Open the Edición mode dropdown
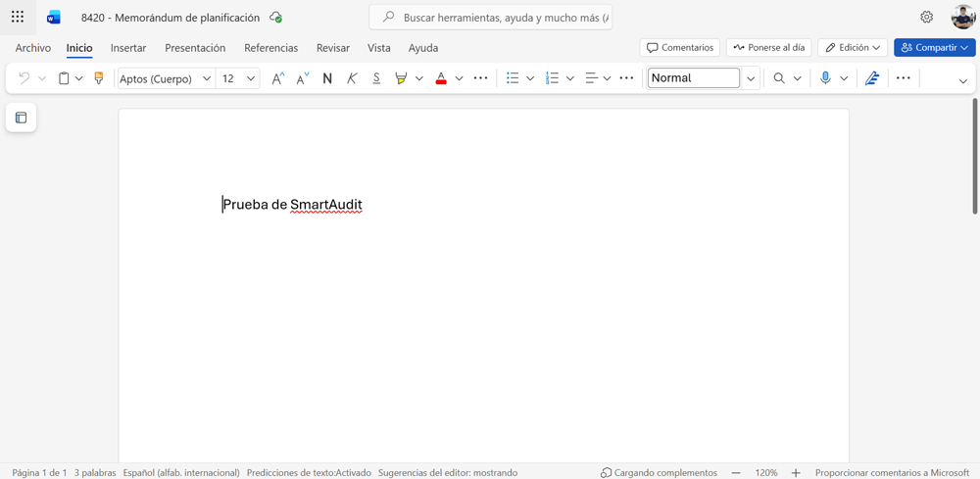 [853, 47]
